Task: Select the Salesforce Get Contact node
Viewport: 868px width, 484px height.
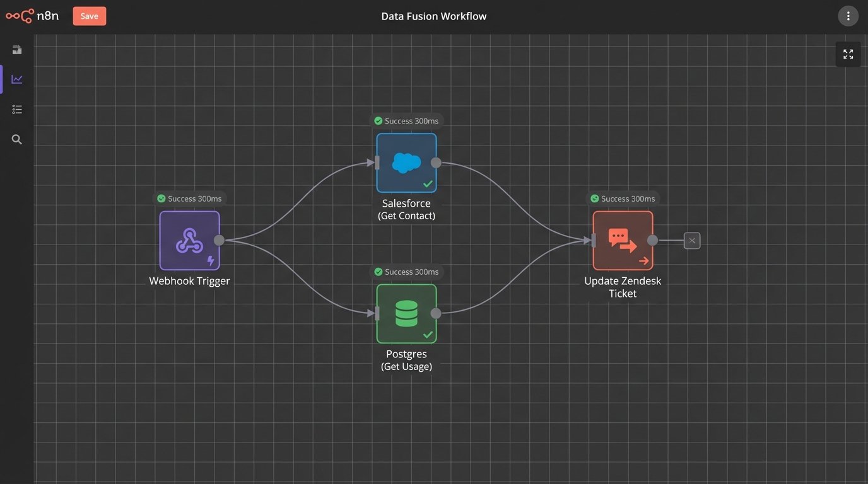Action: tap(406, 163)
